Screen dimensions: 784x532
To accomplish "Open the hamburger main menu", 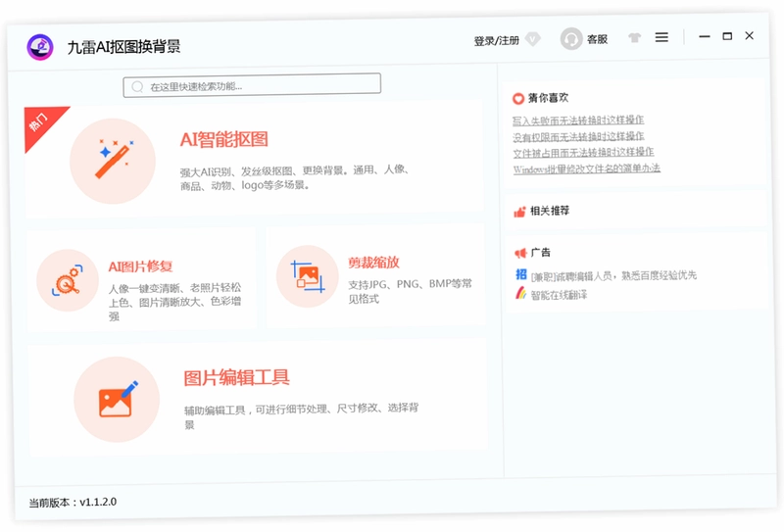I will tap(661, 37).
